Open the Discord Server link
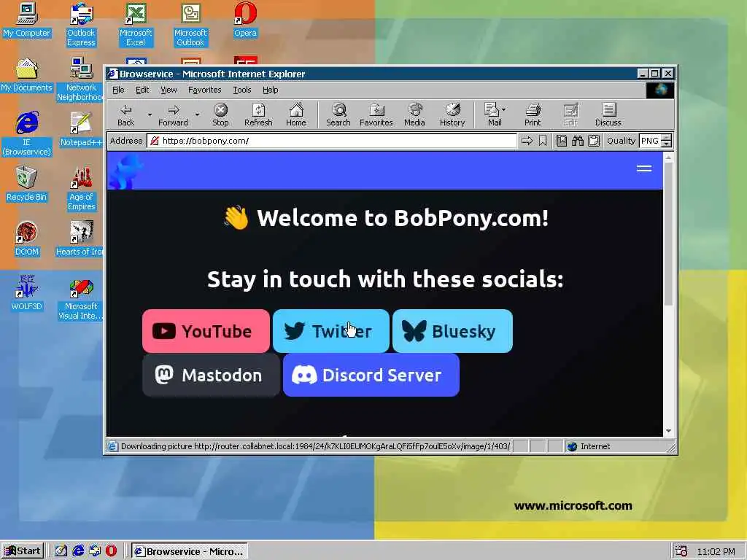 [x=371, y=375]
